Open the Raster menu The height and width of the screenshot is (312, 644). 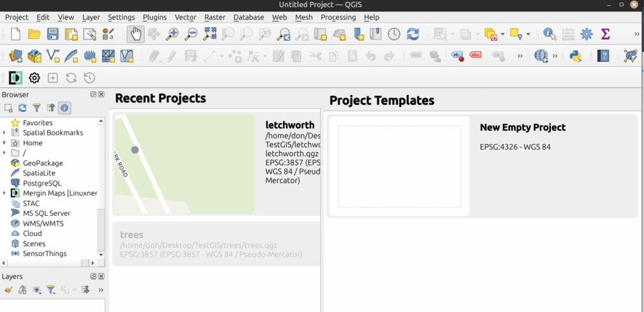[x=215, y=17]
